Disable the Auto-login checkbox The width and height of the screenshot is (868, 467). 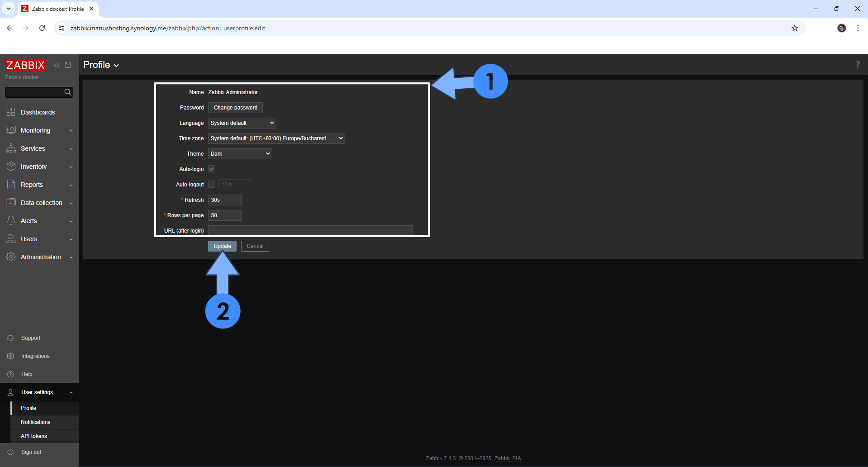212,169
